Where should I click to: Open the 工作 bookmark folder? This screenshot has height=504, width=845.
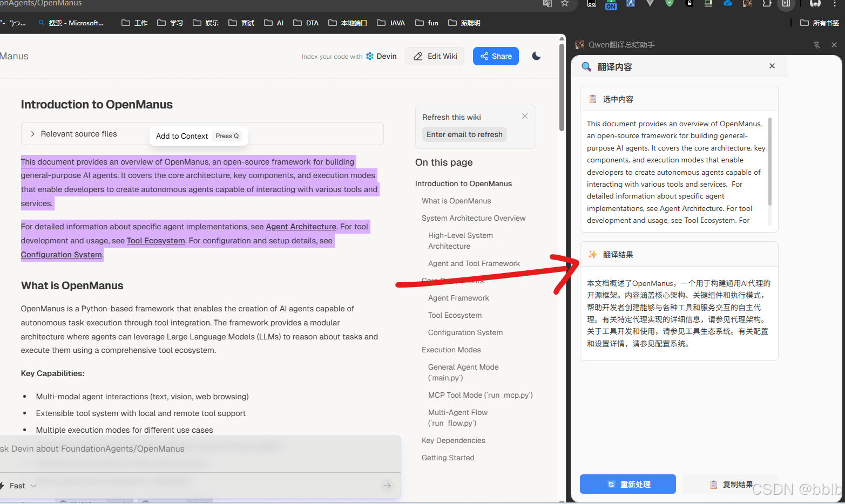point(134,23)
